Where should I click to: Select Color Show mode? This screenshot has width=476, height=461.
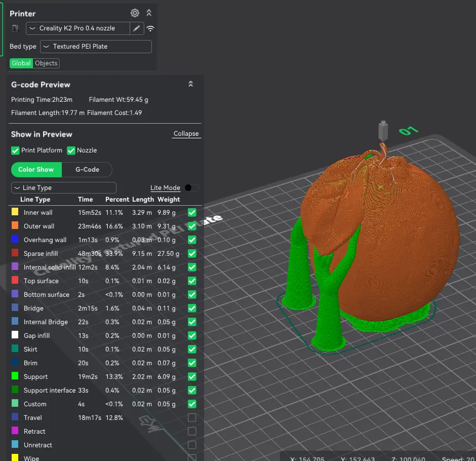36,170
